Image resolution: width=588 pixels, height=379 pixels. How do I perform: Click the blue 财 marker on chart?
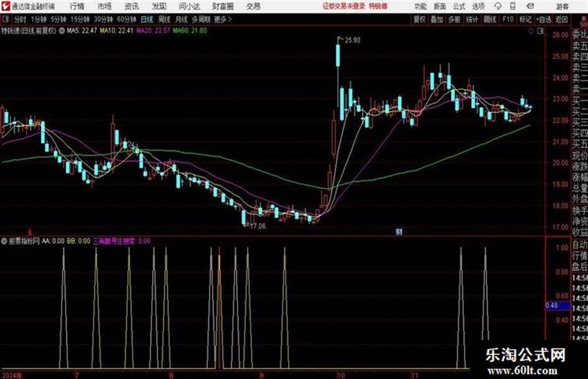click(x=399, y=232)
